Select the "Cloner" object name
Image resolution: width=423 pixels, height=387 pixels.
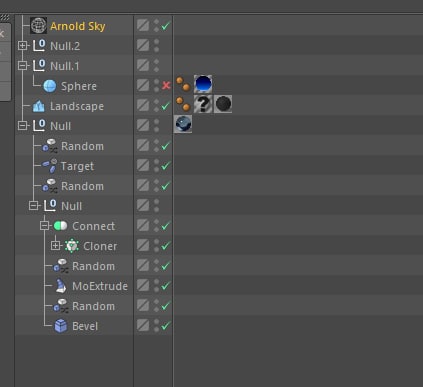tap(100, 246)
